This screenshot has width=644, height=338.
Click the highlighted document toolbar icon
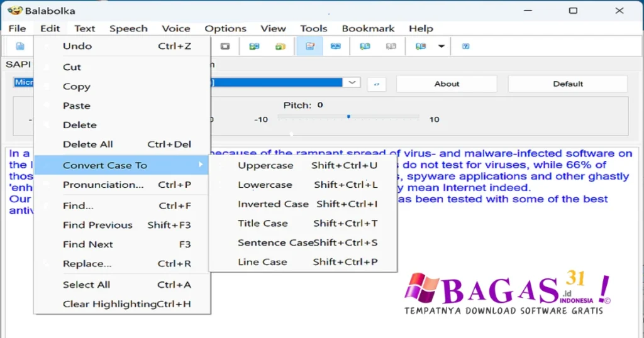[x=309, y=46]
